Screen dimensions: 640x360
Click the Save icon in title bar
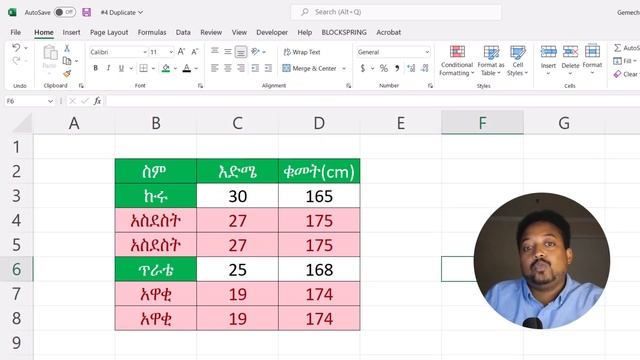(x=87, y=12)
